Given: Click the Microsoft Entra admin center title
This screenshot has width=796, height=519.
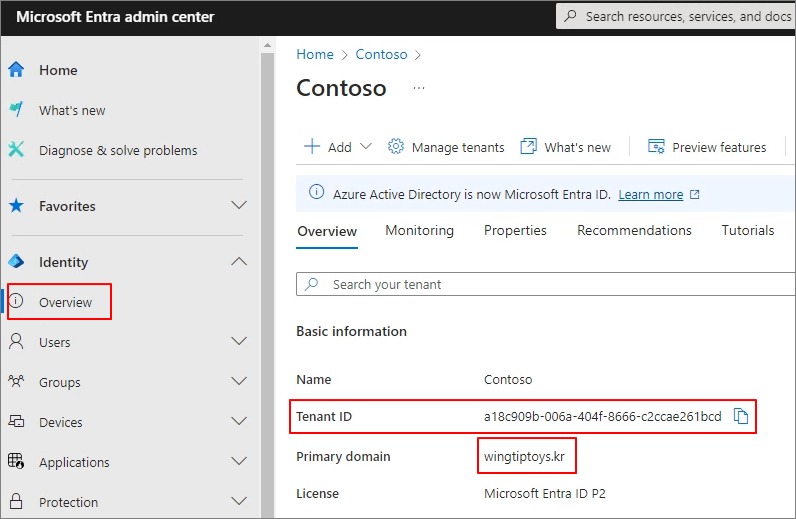Looking at the screenshot, I should point(115,17).
